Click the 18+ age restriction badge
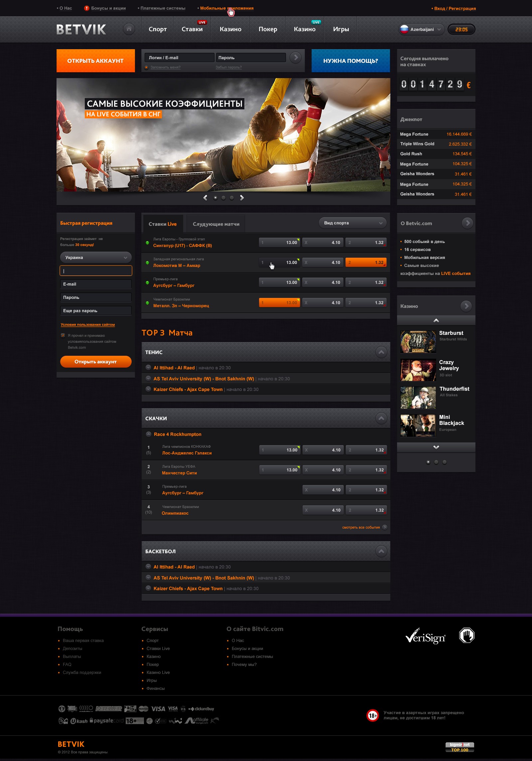 click(373, 715)
